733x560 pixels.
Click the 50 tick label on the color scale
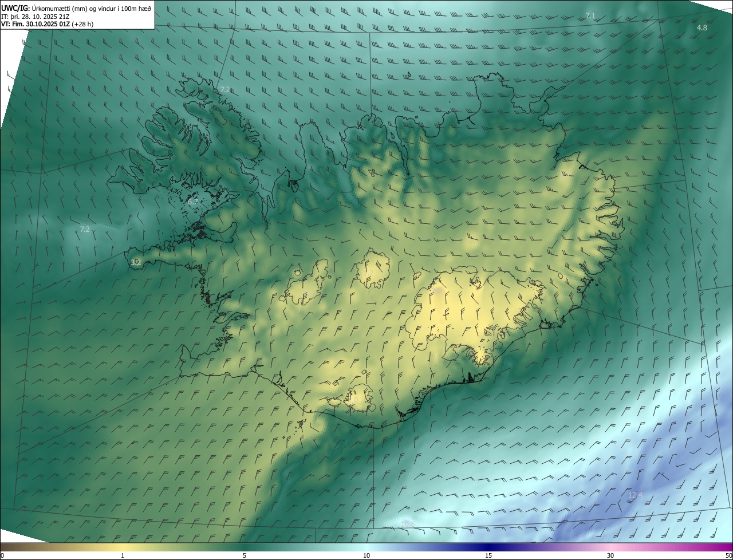(728, 555)
